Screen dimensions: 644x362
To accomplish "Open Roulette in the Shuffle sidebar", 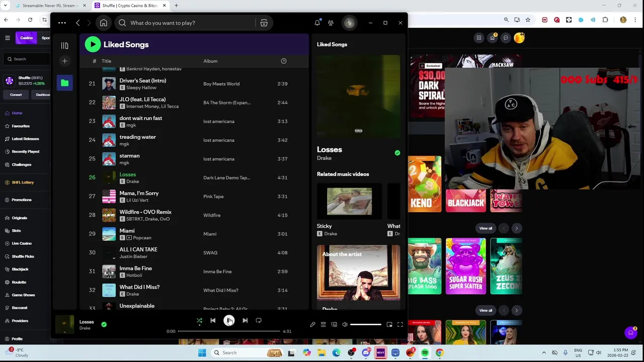I will [19, 282].
